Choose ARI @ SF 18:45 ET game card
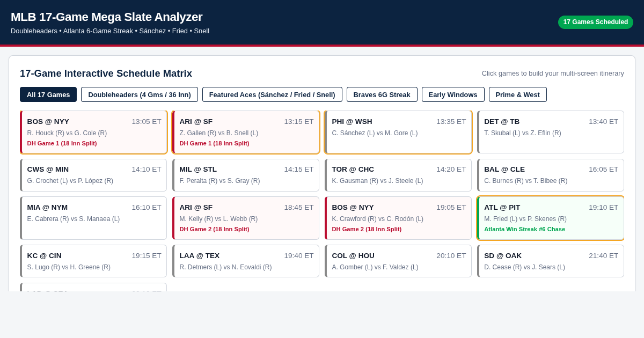The width and height of the screenshot is (644, 338). [x=246, y=218]
